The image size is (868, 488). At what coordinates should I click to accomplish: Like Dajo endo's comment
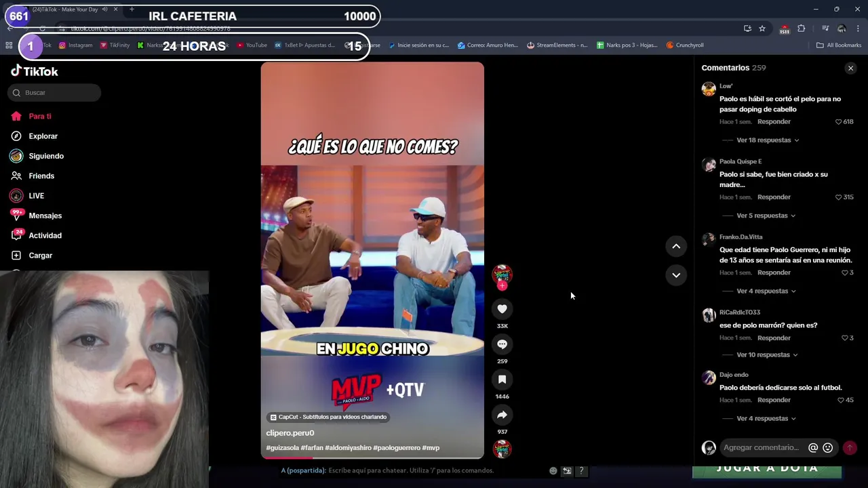[841, 401]
